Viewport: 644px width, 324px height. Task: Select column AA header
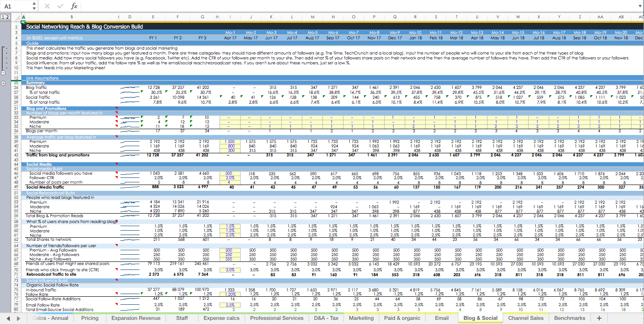click(x=601, y=17)
